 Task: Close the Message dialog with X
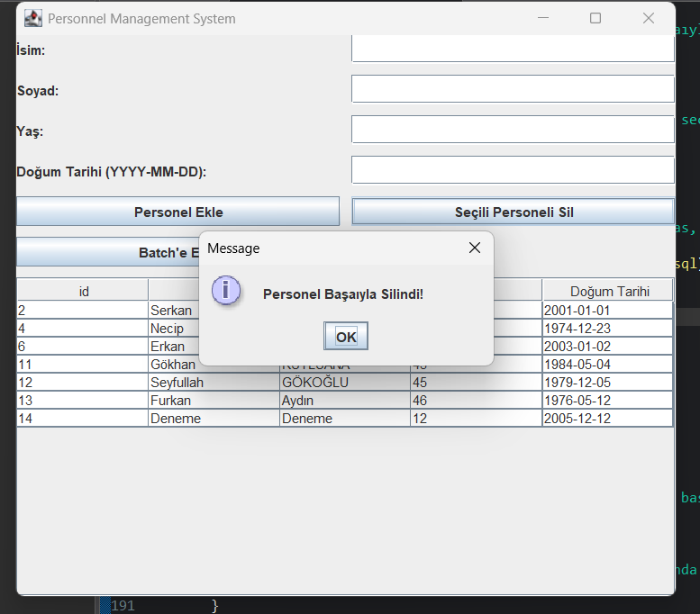[475, 248]
